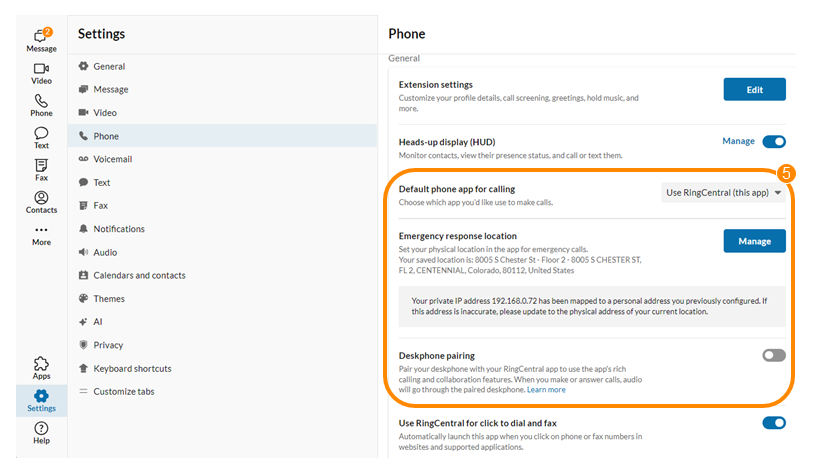Click the Manage link beside HUD
The image size is (813, 473).
pyautogui.click(x=738, y=142)
